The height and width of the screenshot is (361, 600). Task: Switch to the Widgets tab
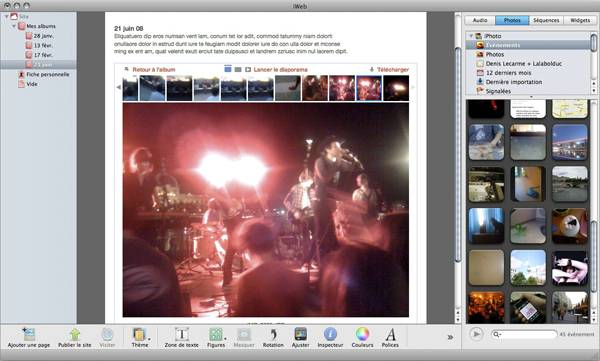pyautogui.click(x=580, y=20)
